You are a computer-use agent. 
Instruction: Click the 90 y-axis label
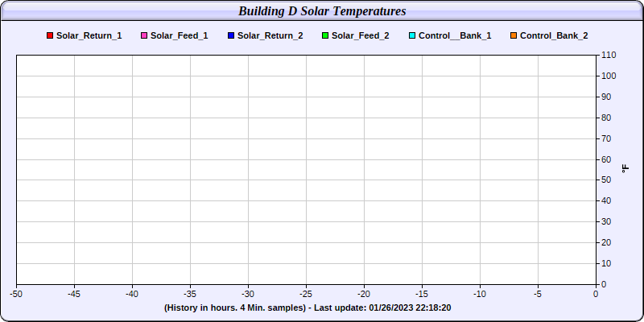click(x=606, y=97)
